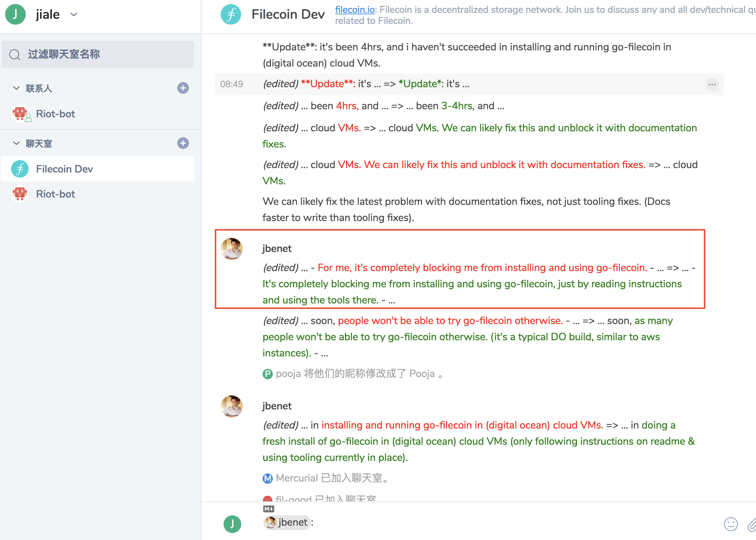Click jbenet's avatar on the first message
Screen dimensions: 756x540
232,249
